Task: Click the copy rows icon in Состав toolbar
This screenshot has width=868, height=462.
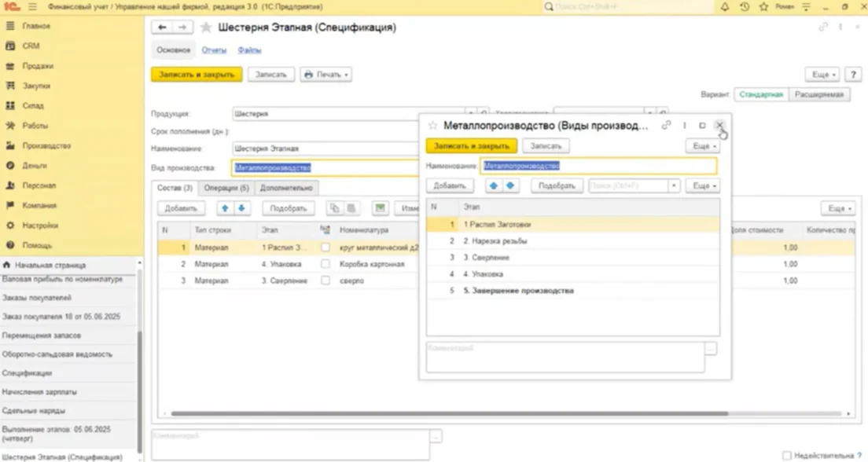Action: (x=334, y=208)
